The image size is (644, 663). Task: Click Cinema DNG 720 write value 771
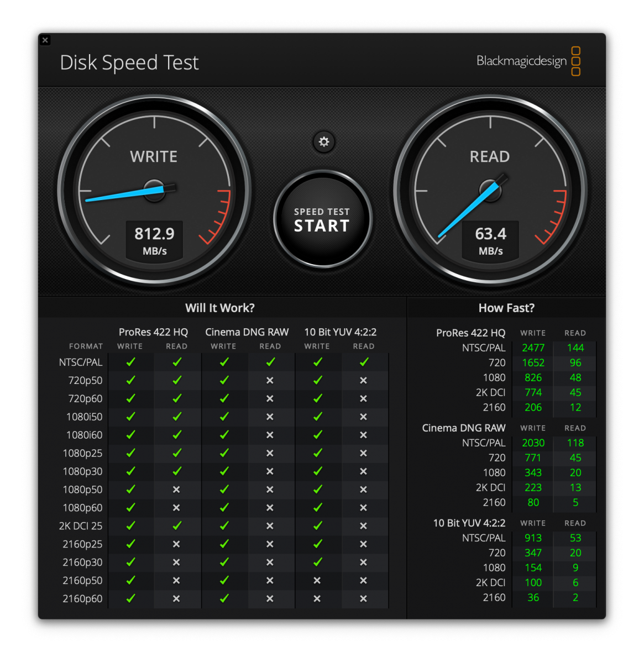pyautogui.click(x=533, y=457)
